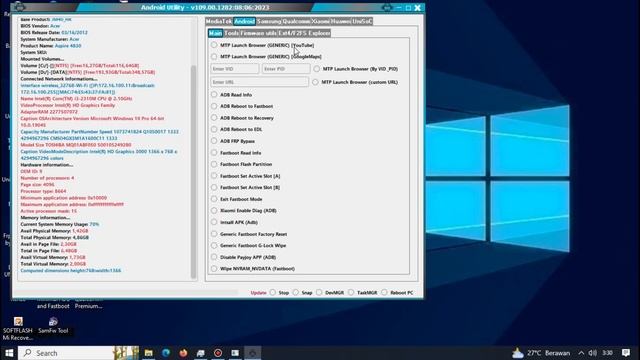
Task: Open the notification center icon
Action: [626, 353]
